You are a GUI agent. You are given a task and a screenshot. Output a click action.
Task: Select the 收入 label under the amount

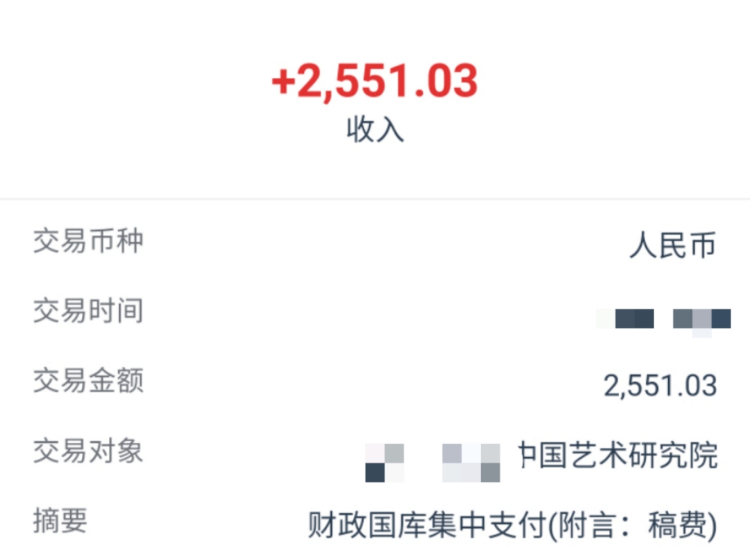(x=375, y=129)
